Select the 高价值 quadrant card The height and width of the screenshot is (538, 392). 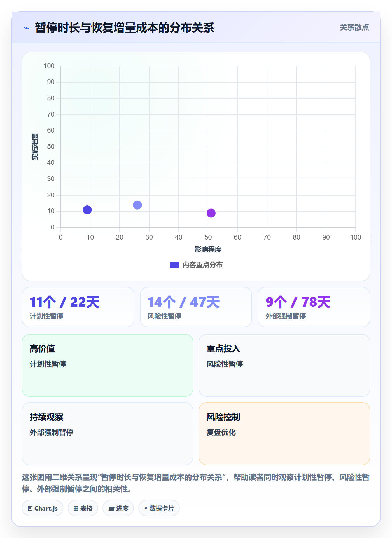[108, 365]
